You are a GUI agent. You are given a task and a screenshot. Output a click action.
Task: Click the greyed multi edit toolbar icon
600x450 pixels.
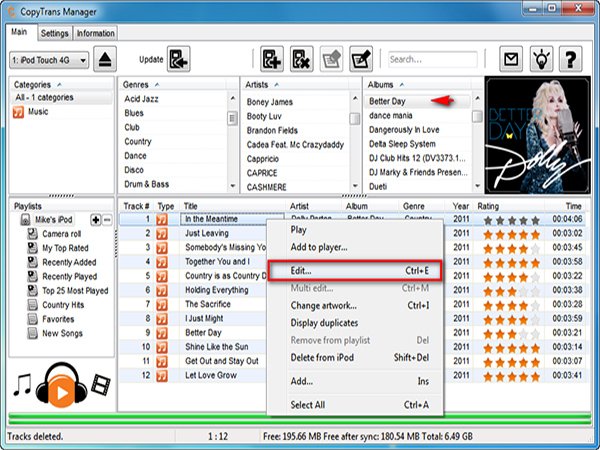coord(331,59)
